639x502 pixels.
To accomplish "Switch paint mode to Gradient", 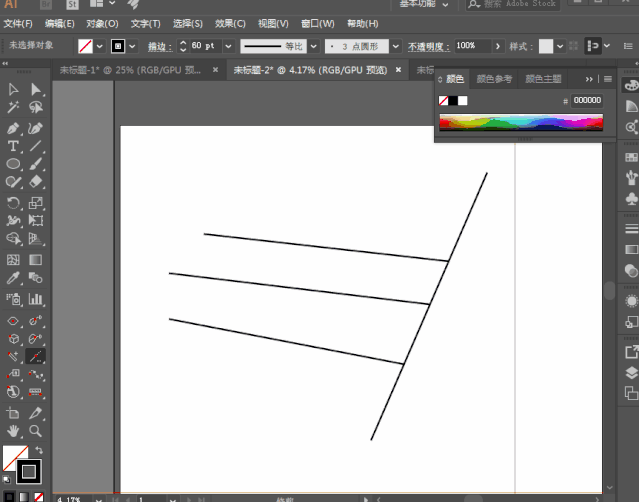I will pyautogui.click(x=24, y=497).
